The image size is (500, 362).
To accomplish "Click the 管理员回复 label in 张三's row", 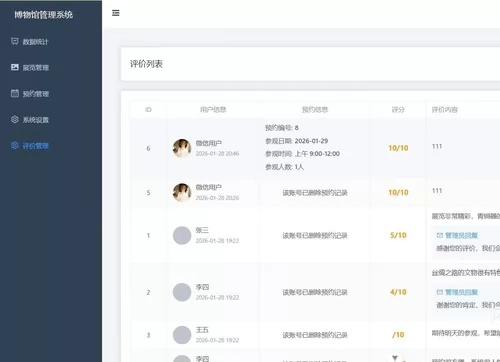I will pyautogui.click(x=461, y=235).
